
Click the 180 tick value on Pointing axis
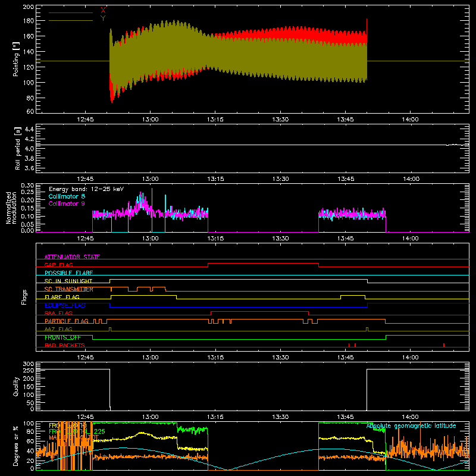[28, 21]
